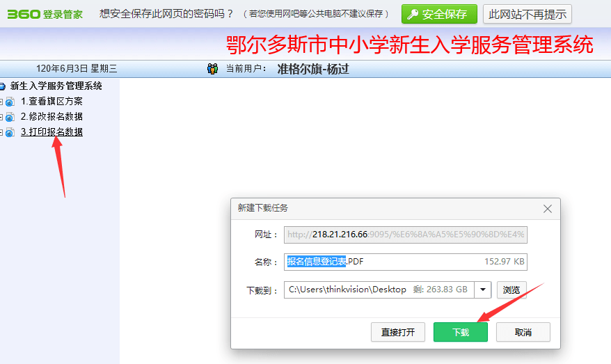Click the 安全保存 green button
Screen dimensions: 611x364
(439, 14)
